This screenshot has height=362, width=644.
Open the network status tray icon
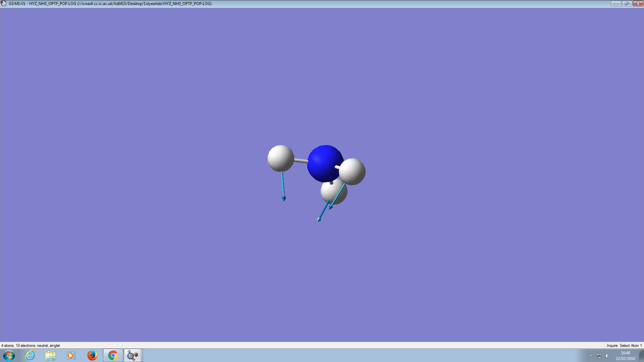click(x=599, y=356)
